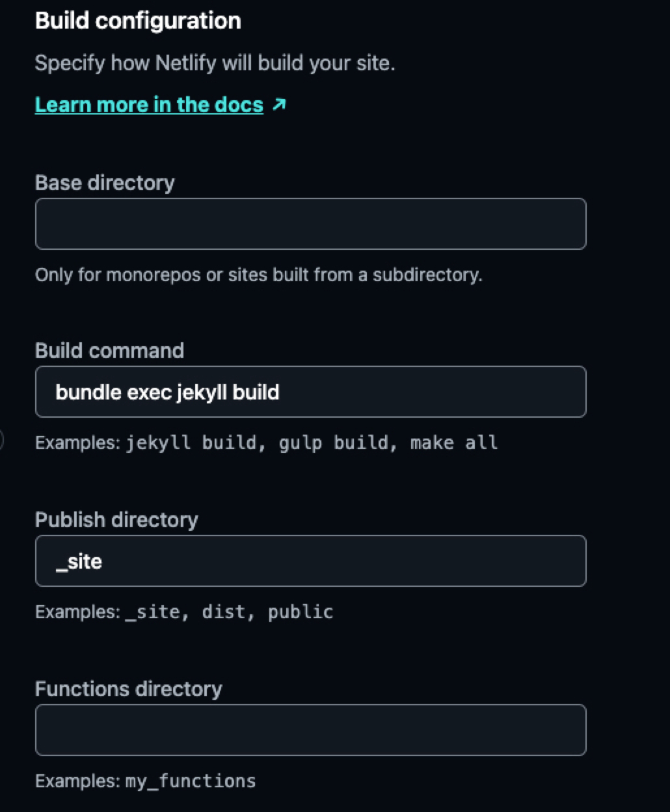
Task: Click the Publish directory label
Action: (x=117, y=519)
